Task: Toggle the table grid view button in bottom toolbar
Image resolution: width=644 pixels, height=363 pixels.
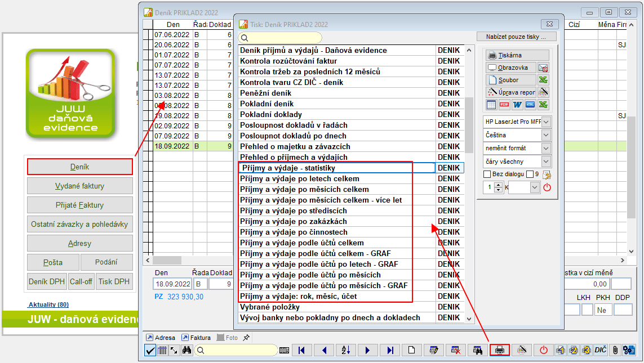Action: [163, 350]
